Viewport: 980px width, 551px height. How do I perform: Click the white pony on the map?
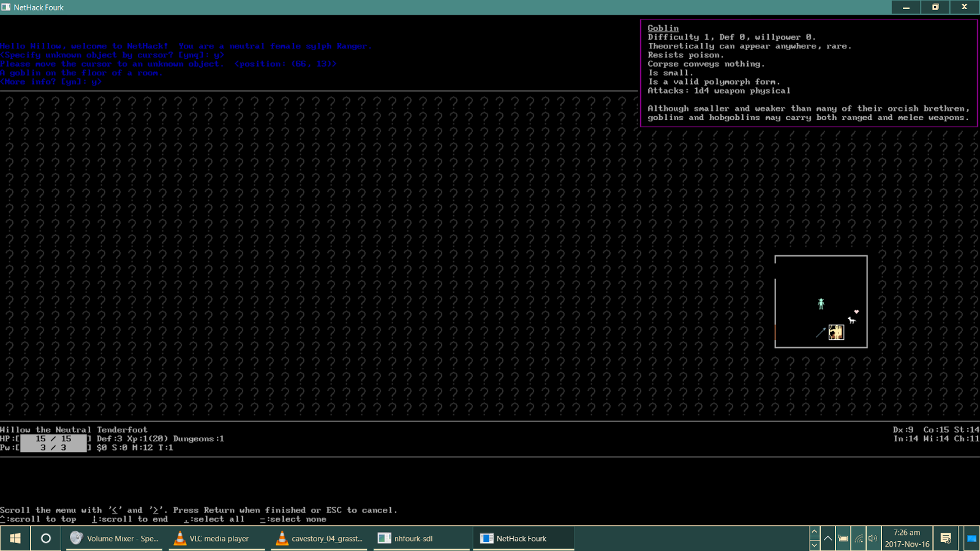852,321
